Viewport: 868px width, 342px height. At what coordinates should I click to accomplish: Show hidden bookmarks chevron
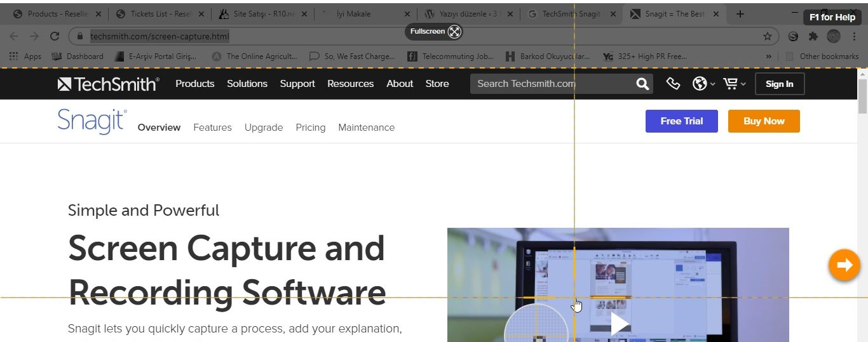click(769, 56)
